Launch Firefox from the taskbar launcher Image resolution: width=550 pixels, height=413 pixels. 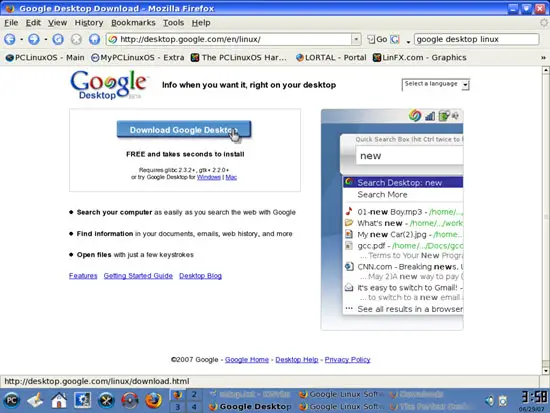pos(153,400)
